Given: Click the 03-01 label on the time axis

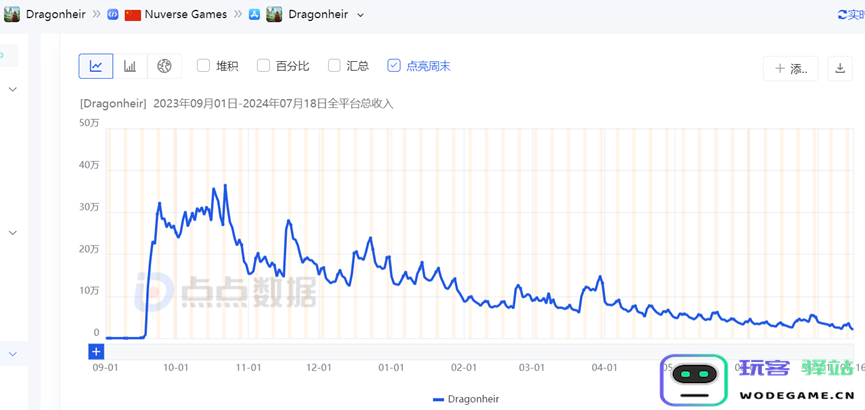Looking at the screenshot, I should click(532, 367).
